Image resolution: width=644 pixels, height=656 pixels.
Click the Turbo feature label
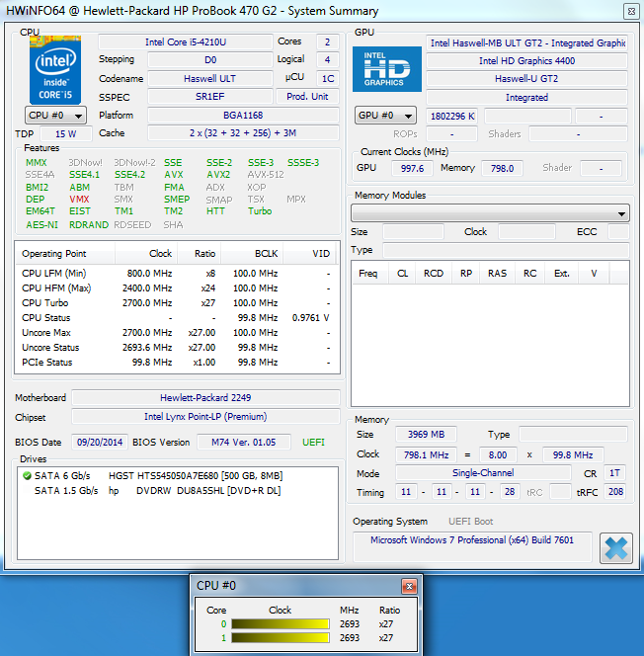point(260,210)
